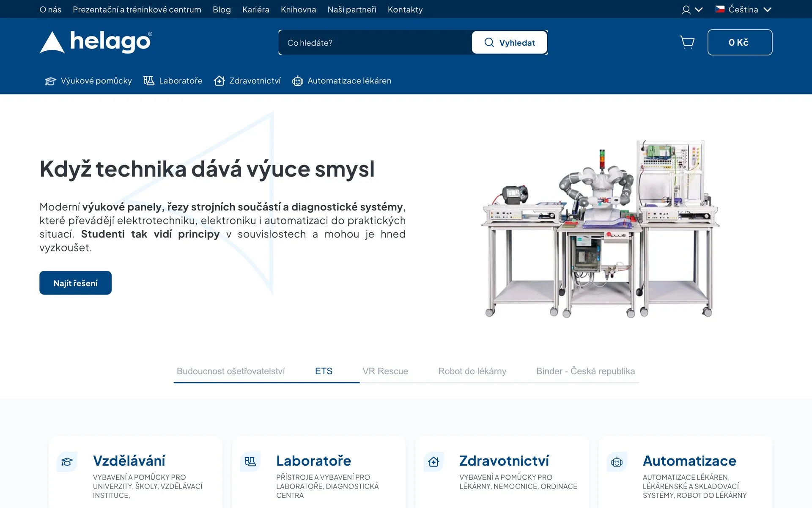This screenshot has width=812, height=508.
Task: Select the ETS tab
Action: click(x=324, y=371)
